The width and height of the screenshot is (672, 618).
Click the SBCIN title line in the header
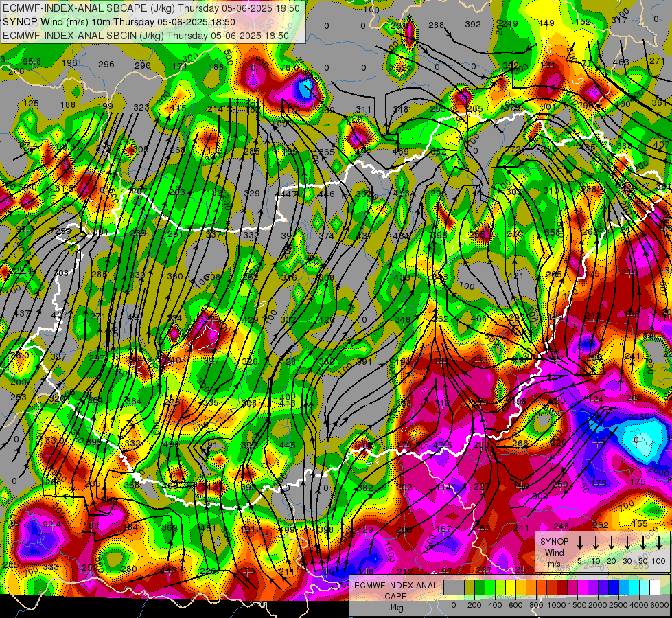[x=146, y=36]
